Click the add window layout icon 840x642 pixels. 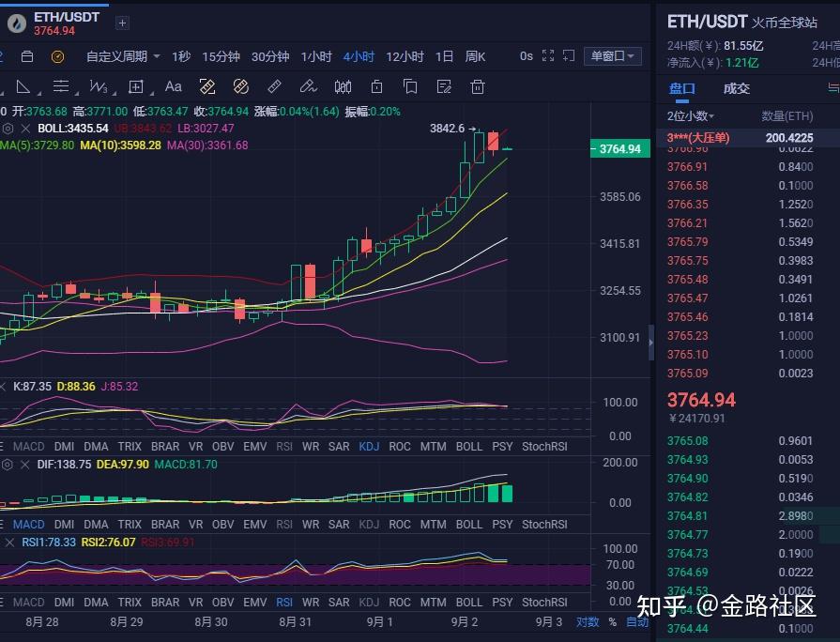pyautogui.click(x=569, y=55)
